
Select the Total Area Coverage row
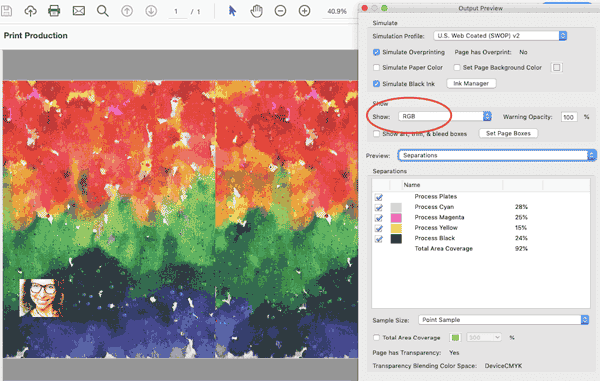coord(481,249)
